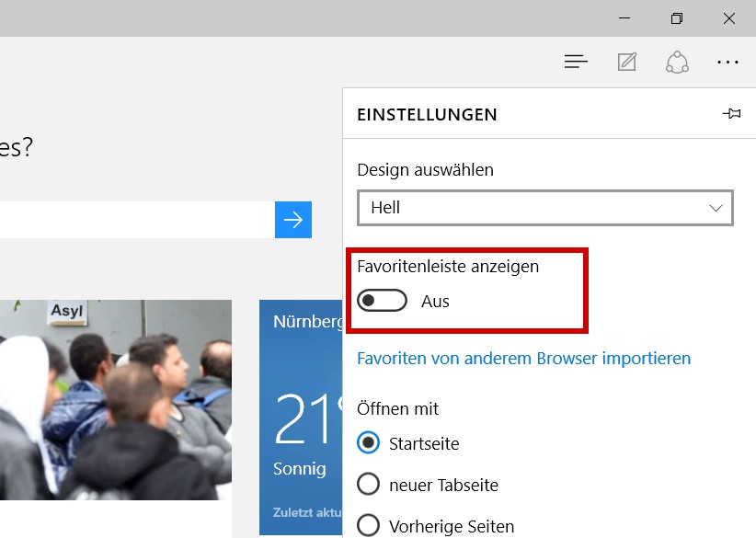The height and width of the screenshot is (538, 756).
Task: Toggle Favoritenleiste anzeigen switch on
Action: click(x=382, y=301)
